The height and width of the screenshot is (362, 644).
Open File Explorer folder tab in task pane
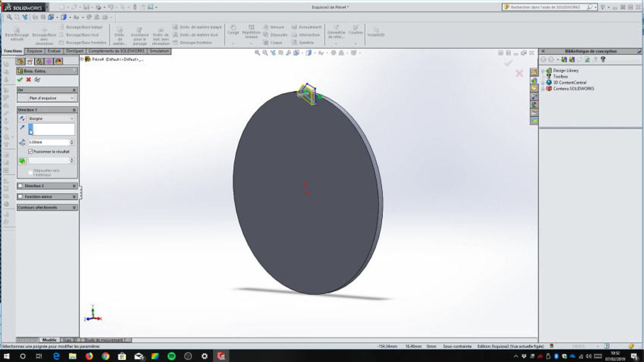point(534,88)
